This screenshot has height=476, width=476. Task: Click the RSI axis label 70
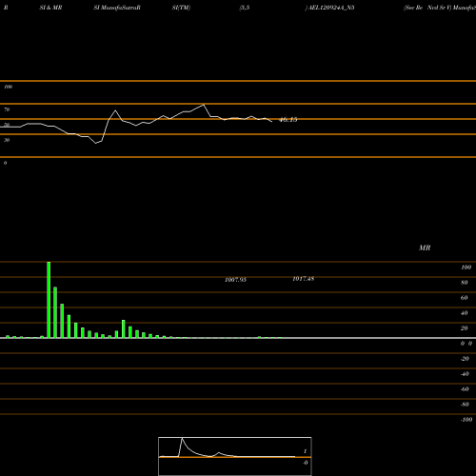7,109
